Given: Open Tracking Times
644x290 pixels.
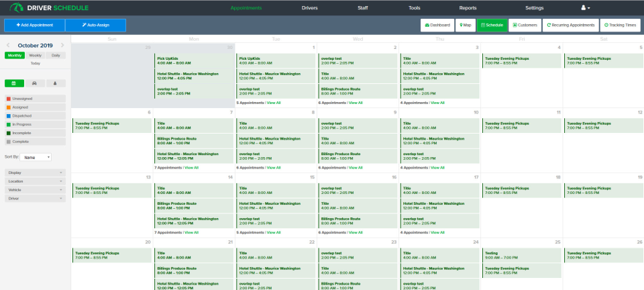Looking at the screenshot, I should tap(620, 25).
